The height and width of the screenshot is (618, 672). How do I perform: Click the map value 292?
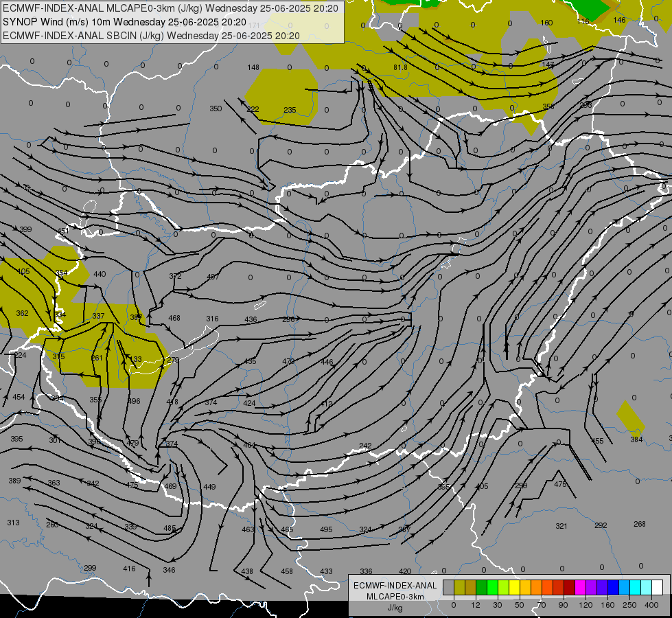pos(601,525)
